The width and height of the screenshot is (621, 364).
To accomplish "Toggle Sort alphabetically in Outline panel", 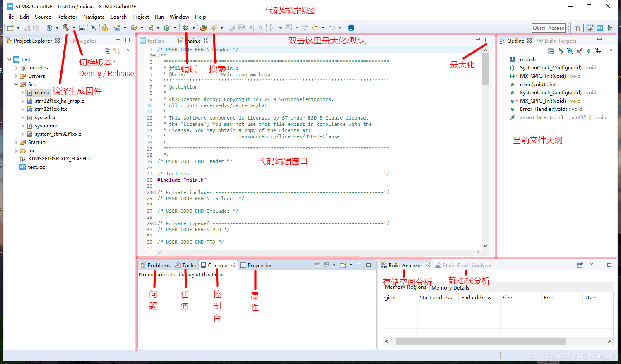I will point(560,51).
